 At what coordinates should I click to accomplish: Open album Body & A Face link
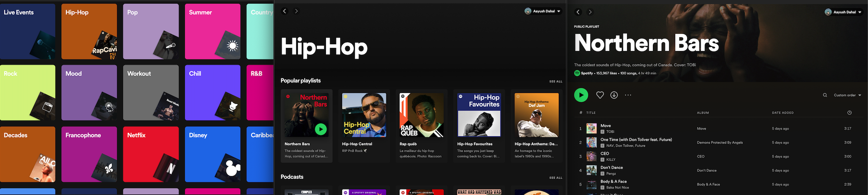point(708,185)
